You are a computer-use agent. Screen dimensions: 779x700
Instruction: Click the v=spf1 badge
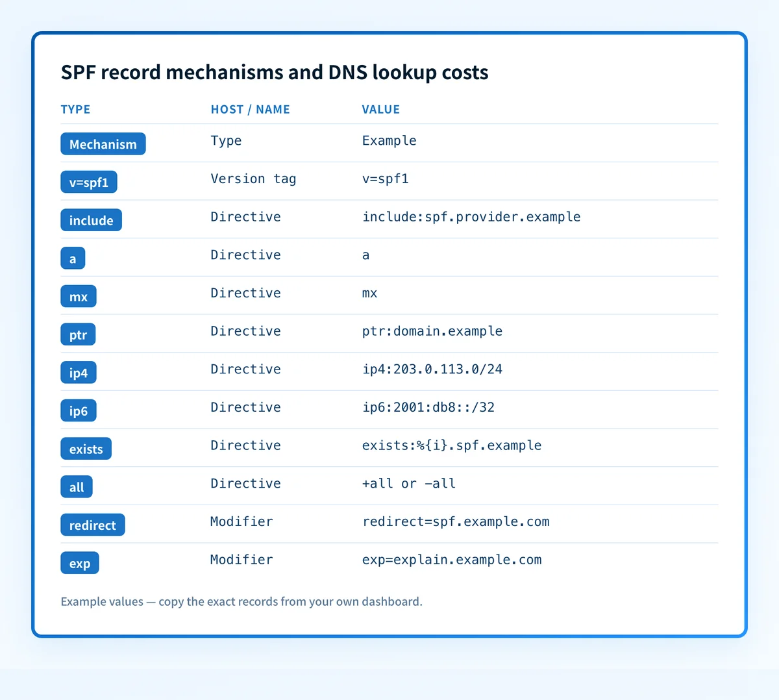pyautogui.click(x=89, y=182)
